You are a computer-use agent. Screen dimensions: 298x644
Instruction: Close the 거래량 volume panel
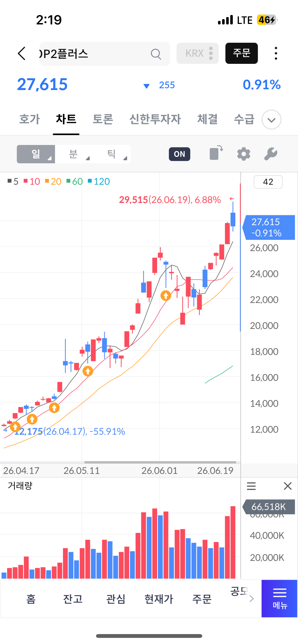[288, 486]
